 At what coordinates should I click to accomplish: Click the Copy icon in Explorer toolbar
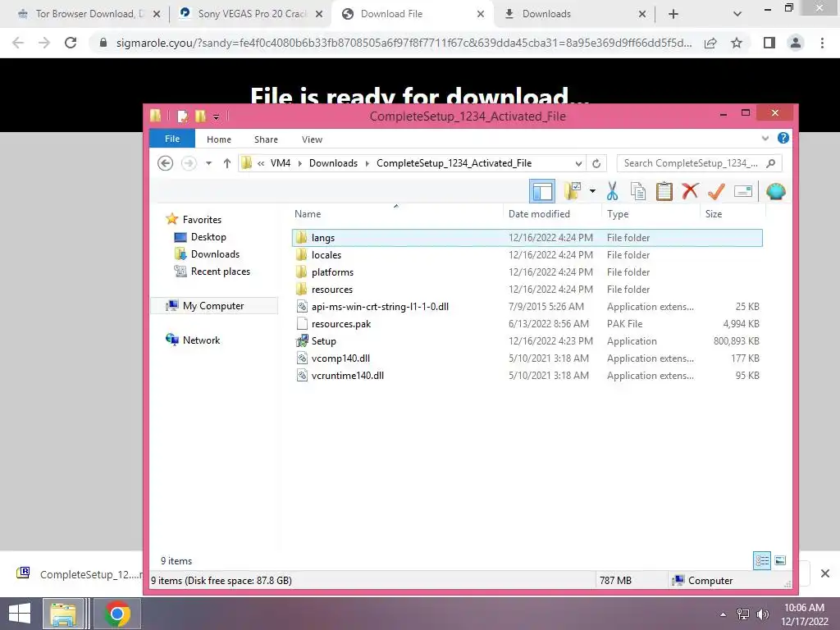click(637, 191)
